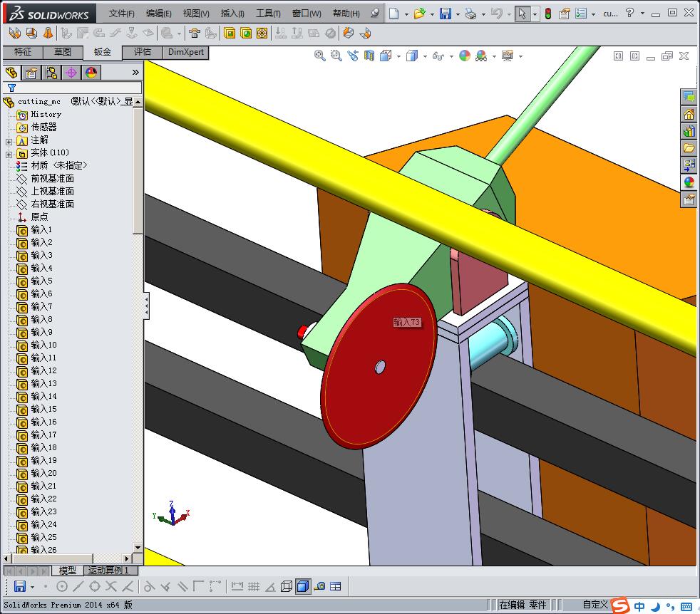Click the Edit Appearance color ball icon

465,56
